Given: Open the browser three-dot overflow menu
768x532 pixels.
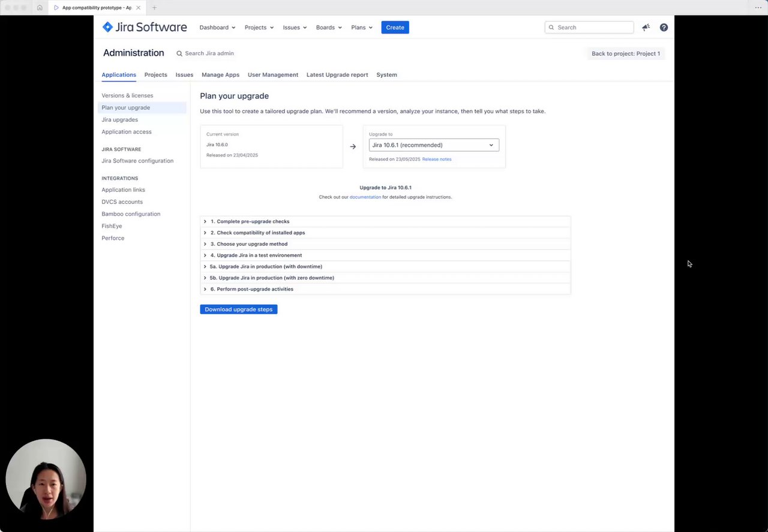Looking at the screenshot, I should (x=758, y=8).
